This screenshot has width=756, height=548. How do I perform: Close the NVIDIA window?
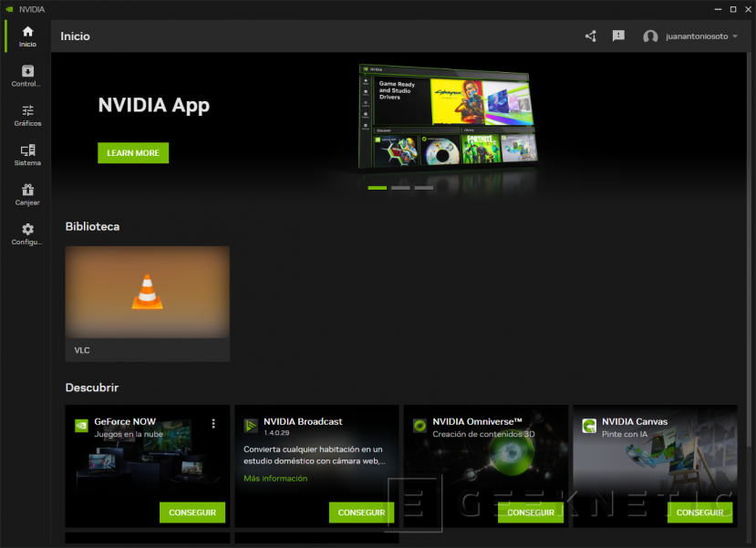[748, 9]
